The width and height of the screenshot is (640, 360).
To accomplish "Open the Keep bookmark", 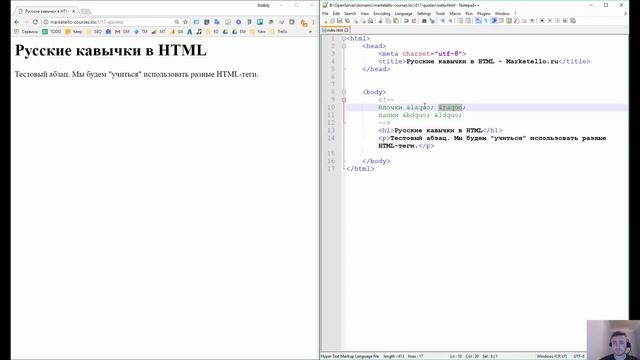I will [x=74, y=31].
